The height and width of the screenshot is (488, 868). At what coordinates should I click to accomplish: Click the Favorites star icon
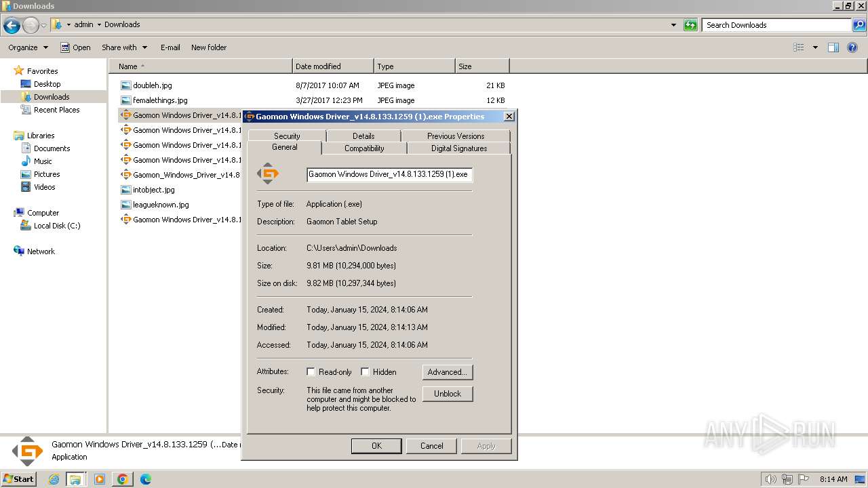click(x=18, y=70)
